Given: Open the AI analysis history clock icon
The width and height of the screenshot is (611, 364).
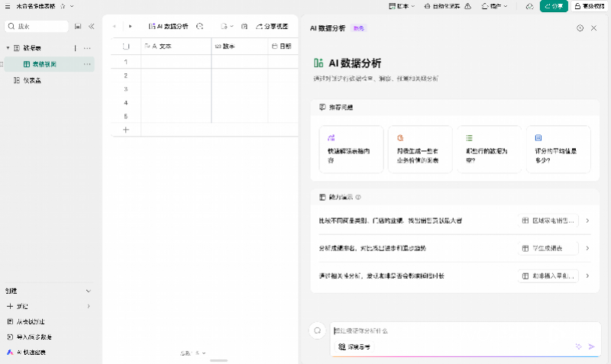Looking at the screenshot, I should pos(580,28).
